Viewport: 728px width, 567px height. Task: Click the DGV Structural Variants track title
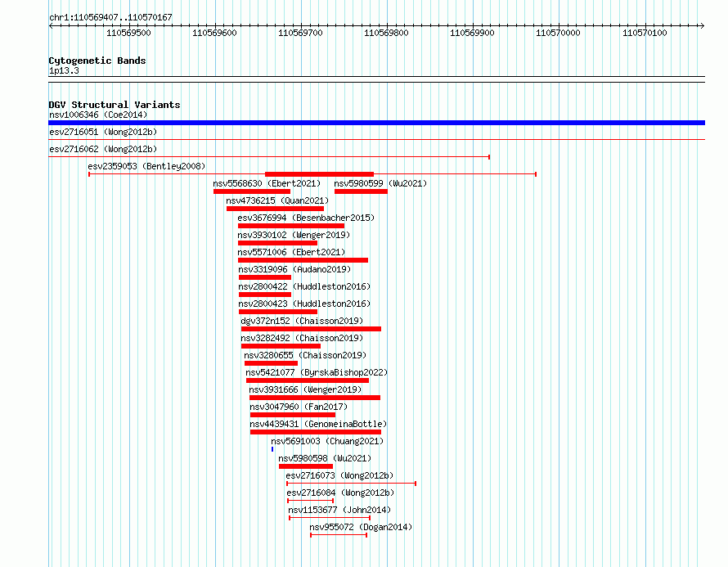tap(115, 105)
